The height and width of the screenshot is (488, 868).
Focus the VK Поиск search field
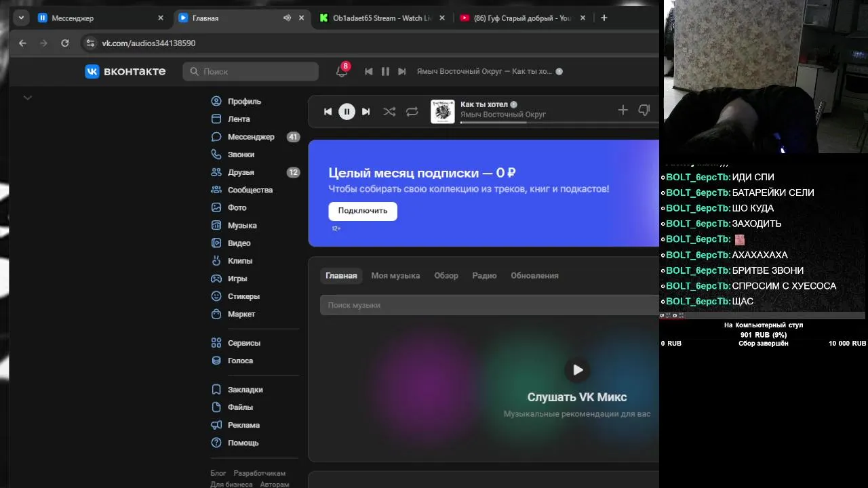[250, 71]
